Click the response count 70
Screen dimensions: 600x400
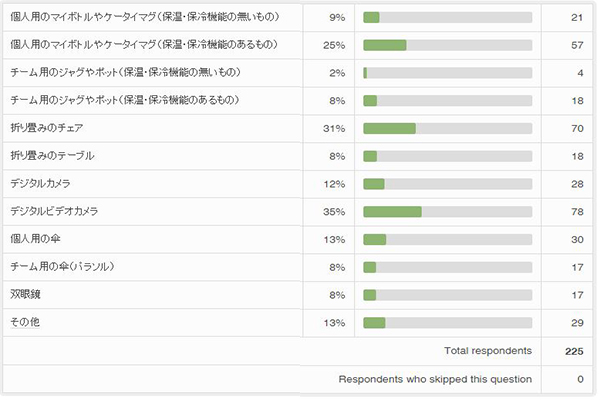pyautogui.click(x=575, y=128)
